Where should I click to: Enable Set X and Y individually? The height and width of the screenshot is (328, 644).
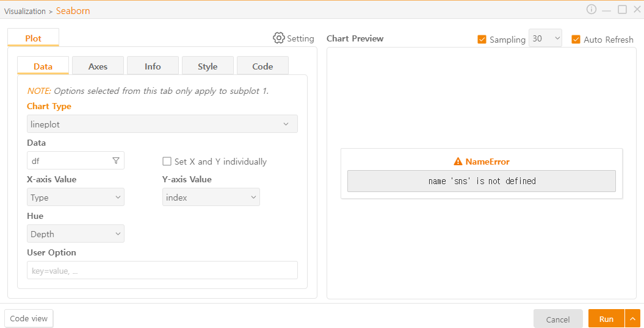pos(167,162)
